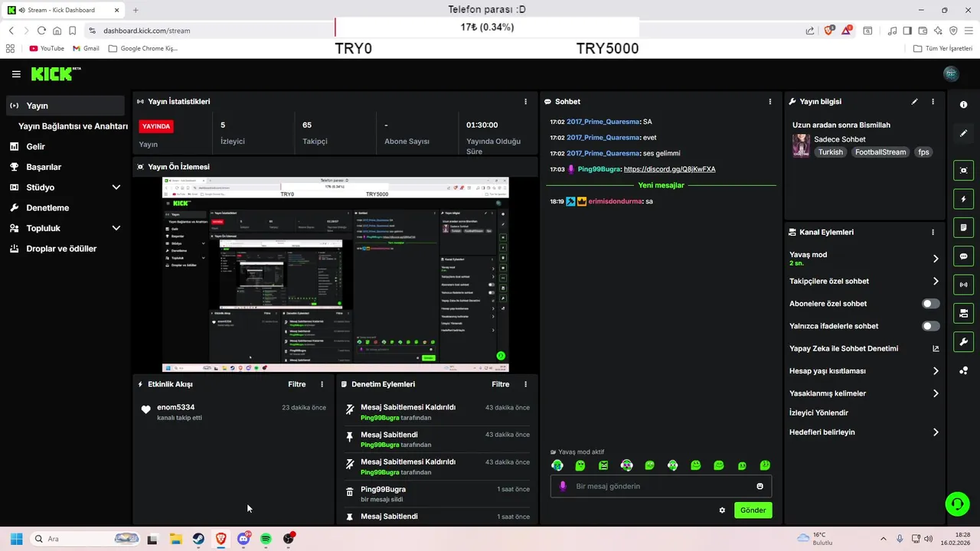Open Steam from the taskbar
Viewport: 980px width, 551px height.
point(198,539)
